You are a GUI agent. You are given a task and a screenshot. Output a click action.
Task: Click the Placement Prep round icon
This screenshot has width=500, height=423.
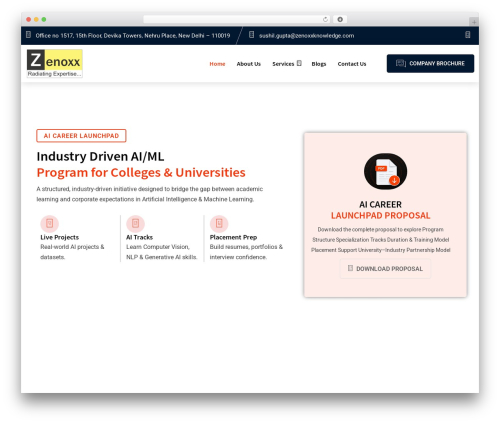click(x=219, y=223)
